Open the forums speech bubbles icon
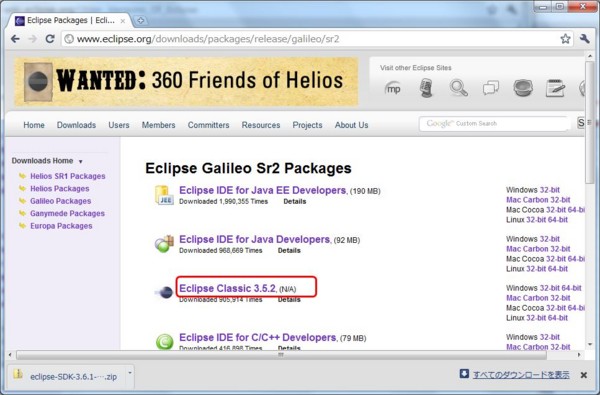This screenshot has height=395, width=600. (491, 88)
